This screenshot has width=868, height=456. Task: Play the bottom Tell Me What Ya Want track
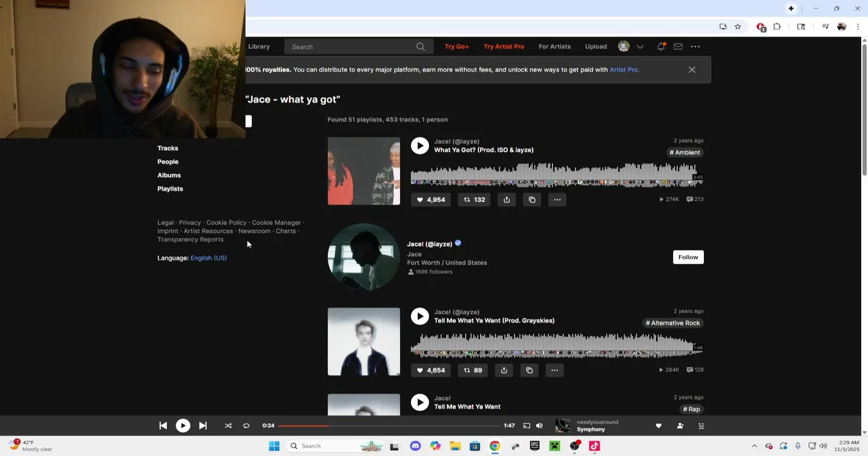(x=420, y=402)
